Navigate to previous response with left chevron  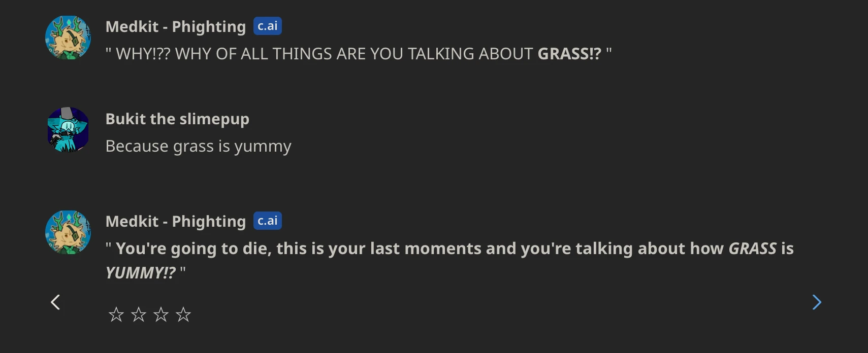click(x=56, y=302)
